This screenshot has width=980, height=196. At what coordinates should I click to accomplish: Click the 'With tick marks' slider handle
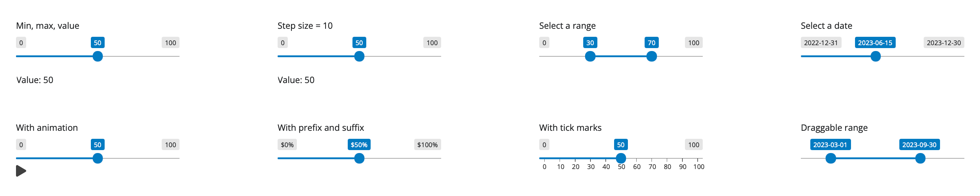[621, 158]
